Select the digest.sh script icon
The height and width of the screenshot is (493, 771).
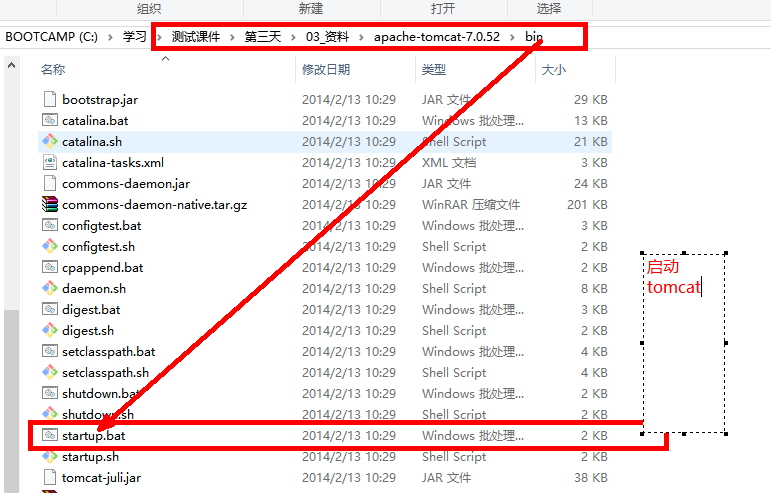[50, 330]
